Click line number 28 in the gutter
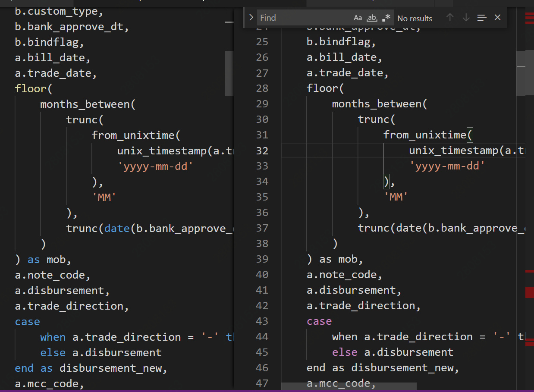Image resolution: width=534 pixels, height=392 pixels. click(262, 88)
